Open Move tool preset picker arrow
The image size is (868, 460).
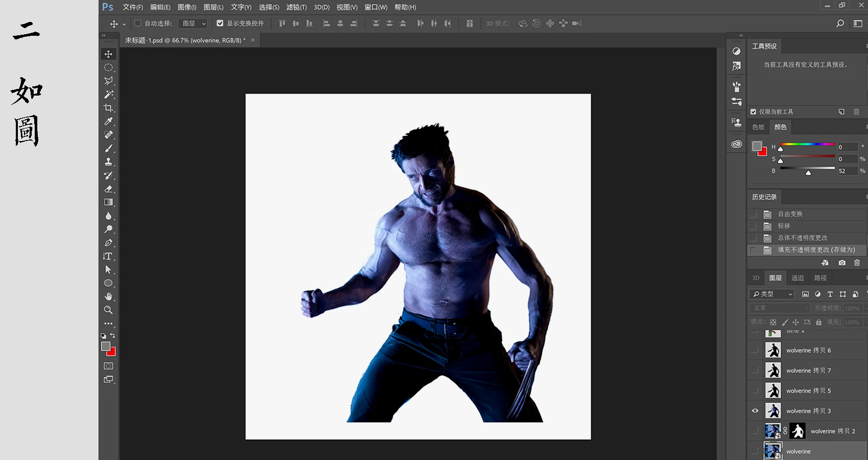point(124,24)
